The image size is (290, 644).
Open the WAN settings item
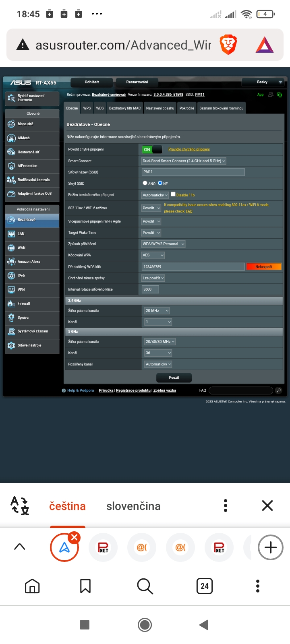[x=32, y=248]
